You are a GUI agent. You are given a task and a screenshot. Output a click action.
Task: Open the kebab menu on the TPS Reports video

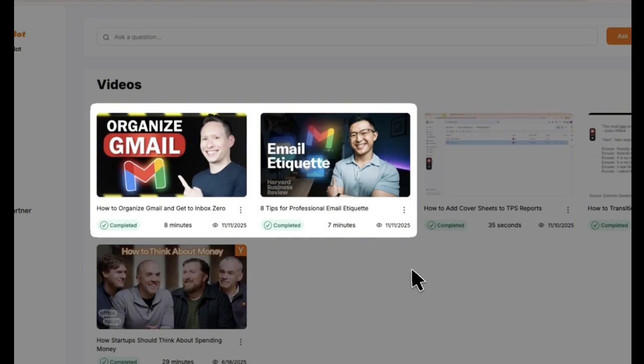[x=568, y=210]
